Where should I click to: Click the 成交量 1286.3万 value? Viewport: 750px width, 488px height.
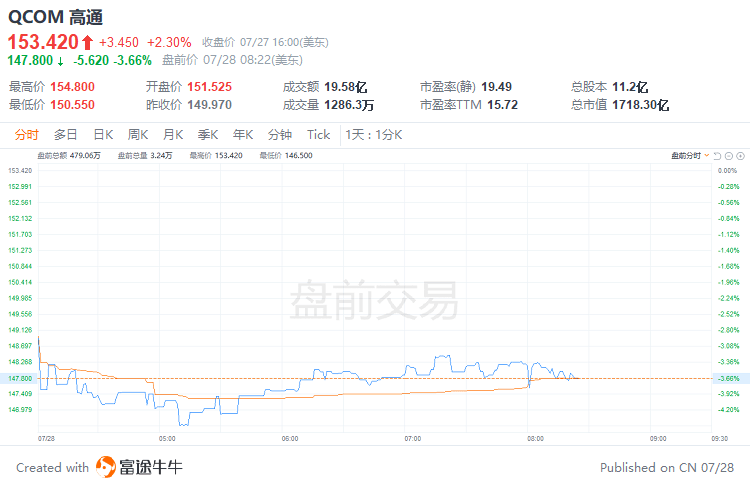click(x=349, y=105)
